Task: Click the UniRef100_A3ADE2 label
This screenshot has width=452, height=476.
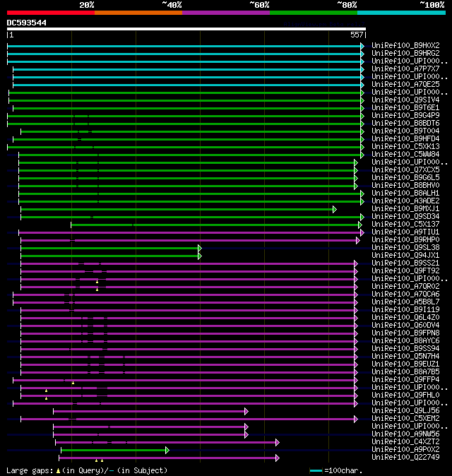Action: coord(405,201)
